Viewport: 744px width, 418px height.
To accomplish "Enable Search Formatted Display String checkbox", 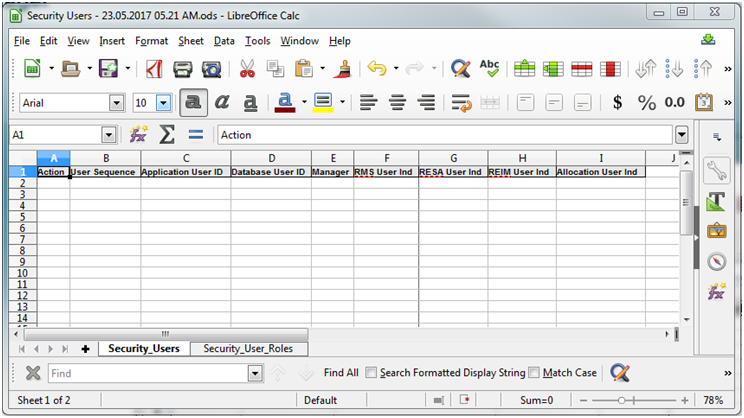I will click(371, 373).
